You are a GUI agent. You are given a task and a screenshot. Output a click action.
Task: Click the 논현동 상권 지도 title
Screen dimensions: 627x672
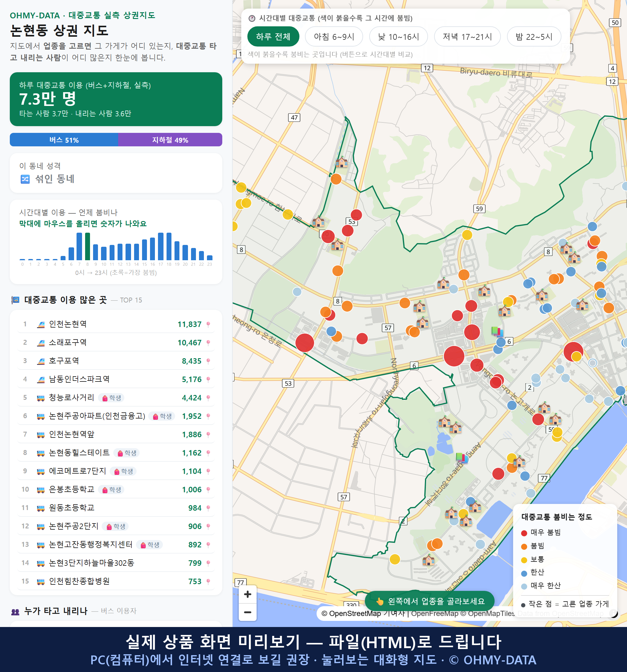pyautogui.click(x=59, y=31)
